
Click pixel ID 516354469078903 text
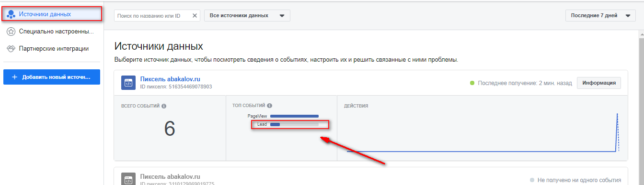pyautogui.click(x=176, y=87)
